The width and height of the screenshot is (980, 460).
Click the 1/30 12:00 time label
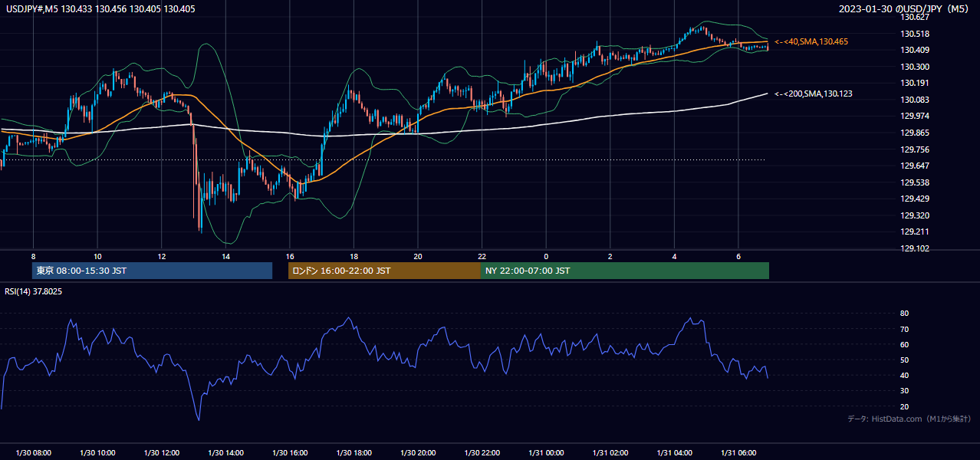click(x=161, y=453)
